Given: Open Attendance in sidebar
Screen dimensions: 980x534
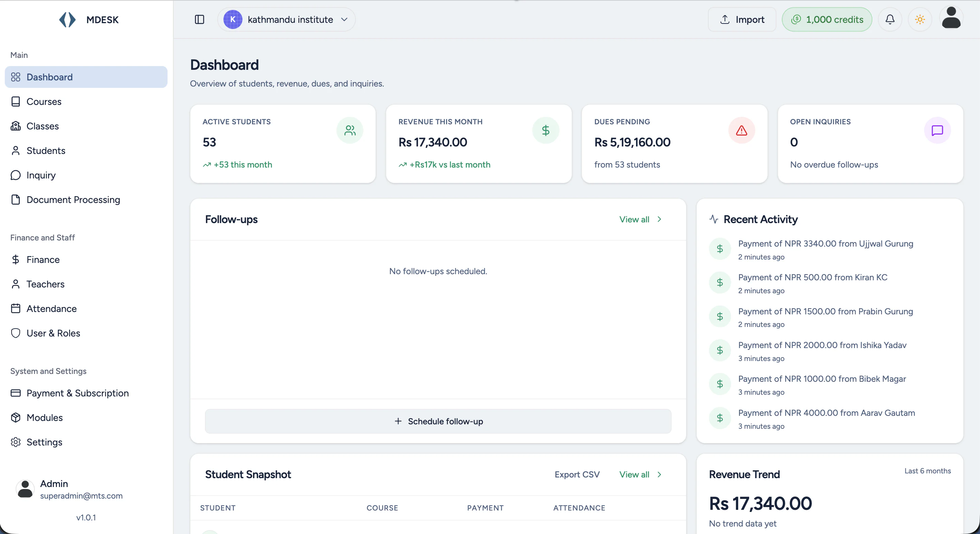Looking at the screenshot, I should tap(86, 309).
